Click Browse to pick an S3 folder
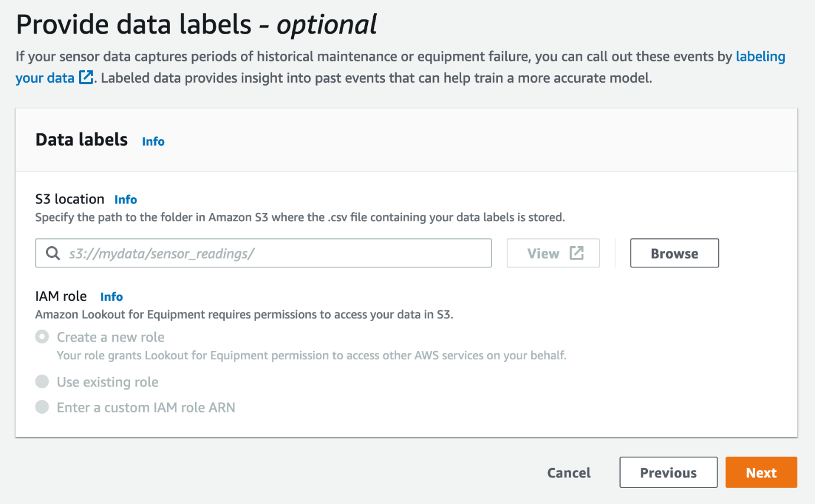The width and height of the screenshot is (815, 504). (674, 253)
